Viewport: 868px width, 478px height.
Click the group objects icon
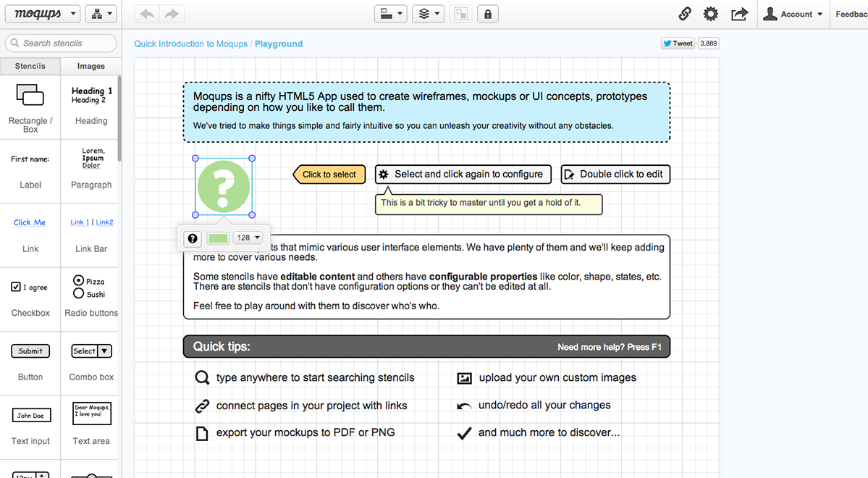coord(460,14)
